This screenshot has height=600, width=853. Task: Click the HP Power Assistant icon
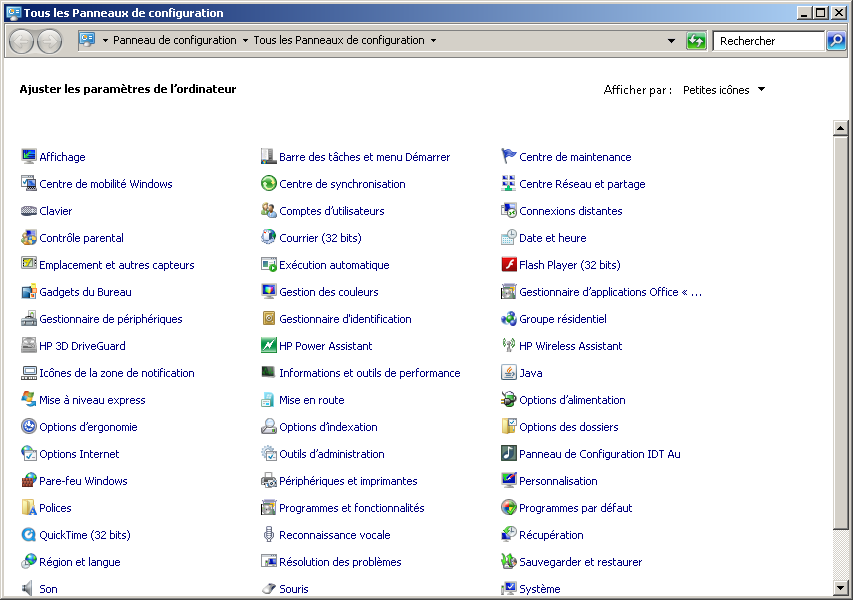(x=269, y=345)
